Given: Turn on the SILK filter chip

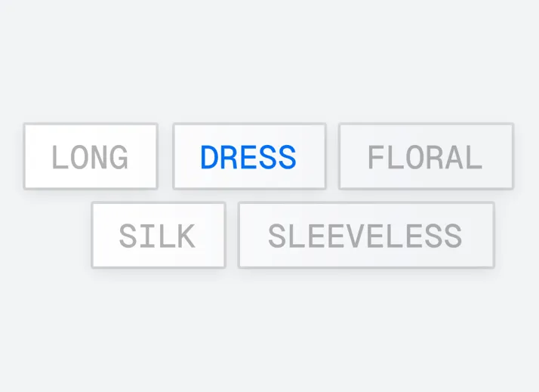Looking at the screenshot, I should [x=158, y=235].
